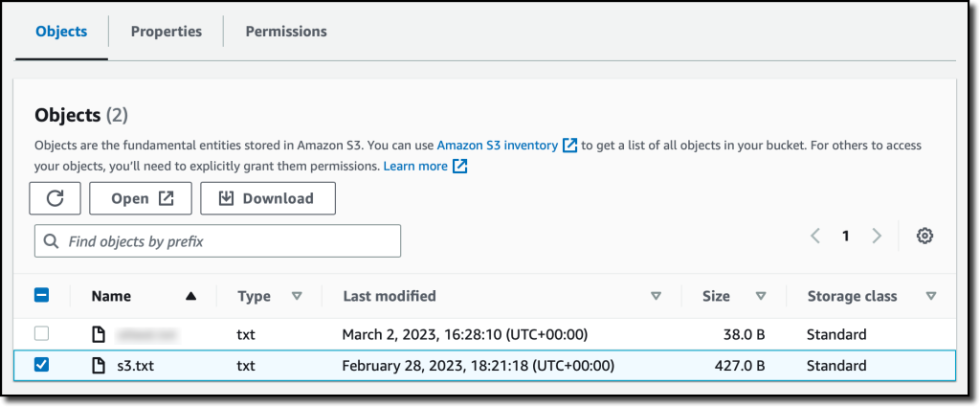
Task: Click the file icon next to s3.txt
Action: click(x=99, y=365)
